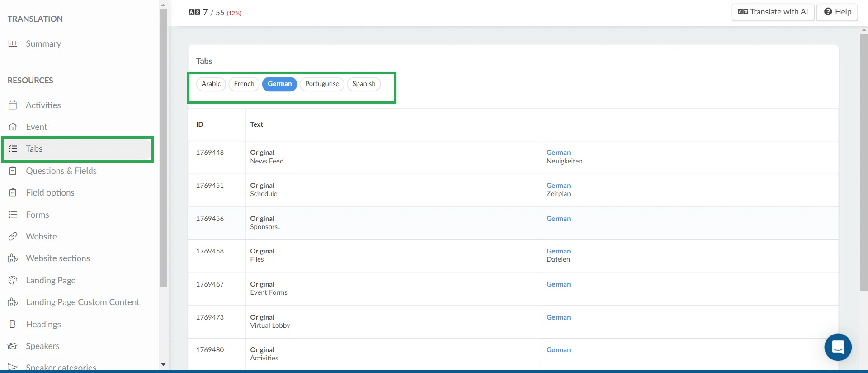868x373 pixels.
Task: Open Field options resource
Action: (50, 192)
